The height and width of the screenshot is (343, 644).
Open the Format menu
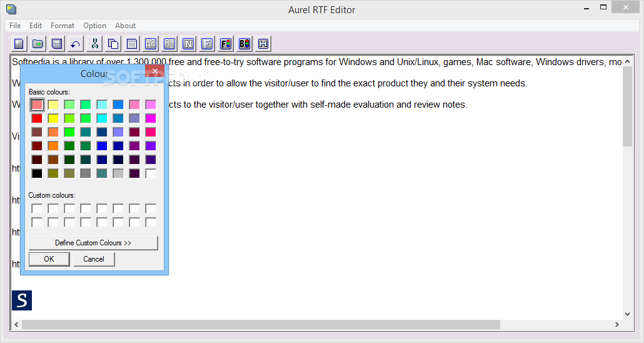[x=63, y=26]
